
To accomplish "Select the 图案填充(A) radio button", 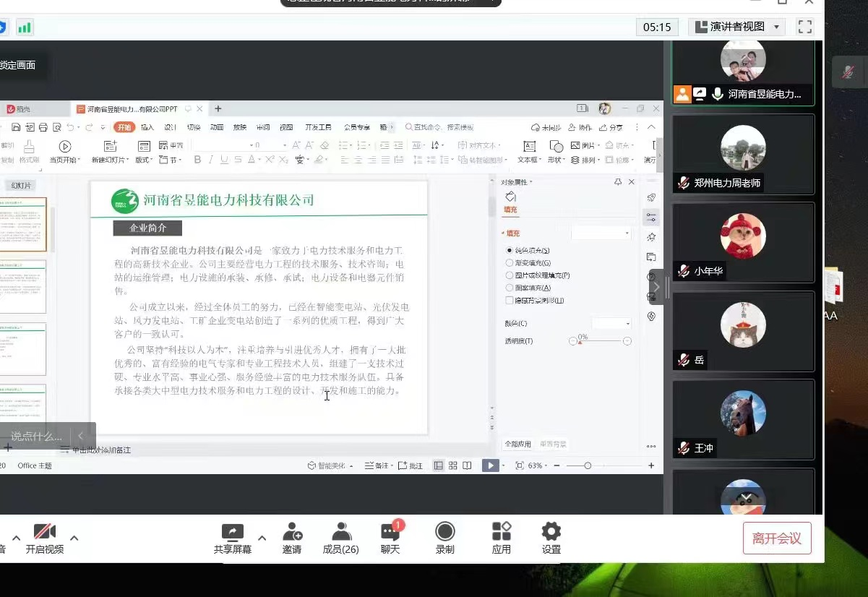I will click(510, 288).
